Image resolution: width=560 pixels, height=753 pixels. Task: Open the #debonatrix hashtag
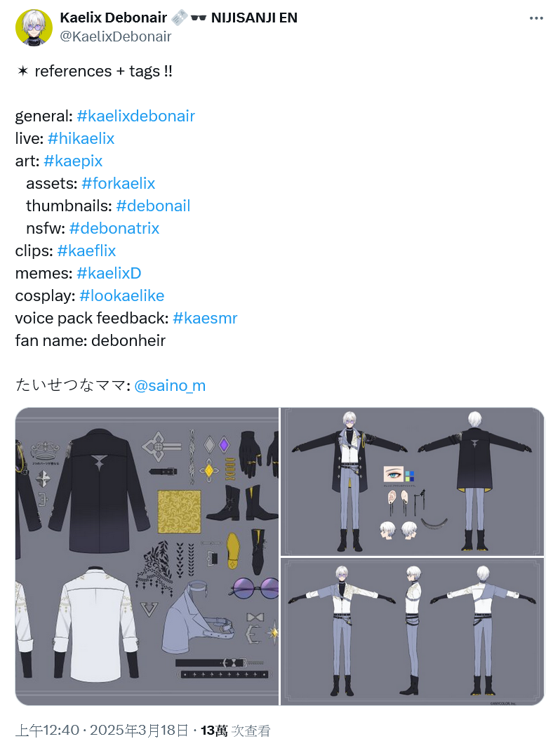click(114, 228)
